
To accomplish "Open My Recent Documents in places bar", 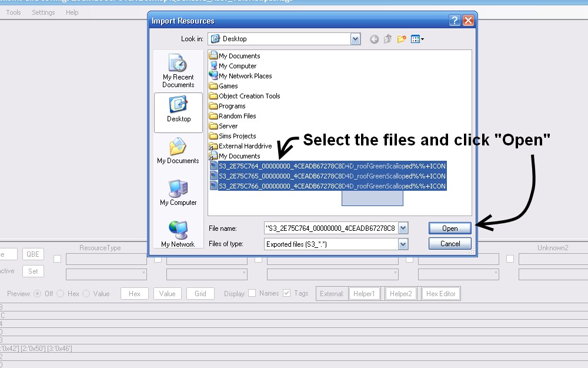I will click(x=178, y=71).
